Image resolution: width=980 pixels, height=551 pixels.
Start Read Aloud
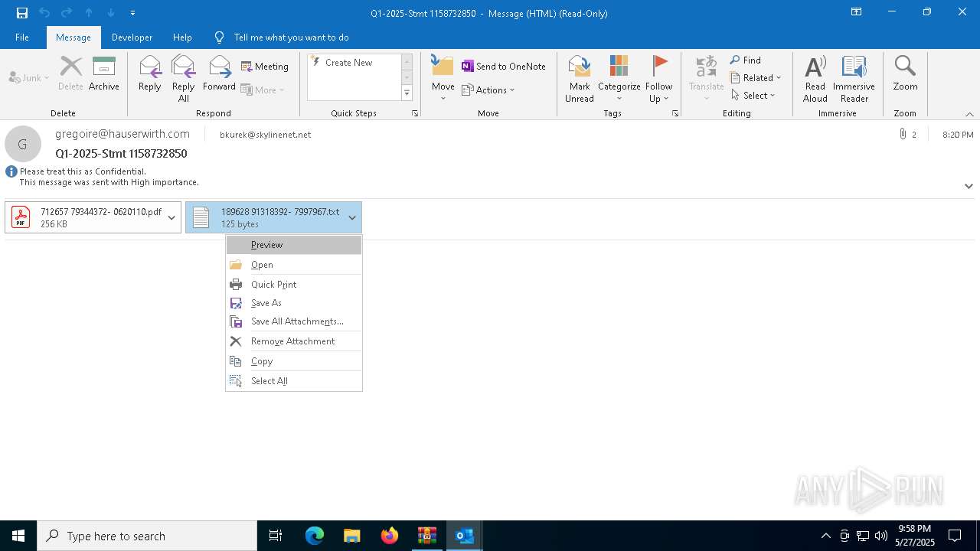pos(815,79)
